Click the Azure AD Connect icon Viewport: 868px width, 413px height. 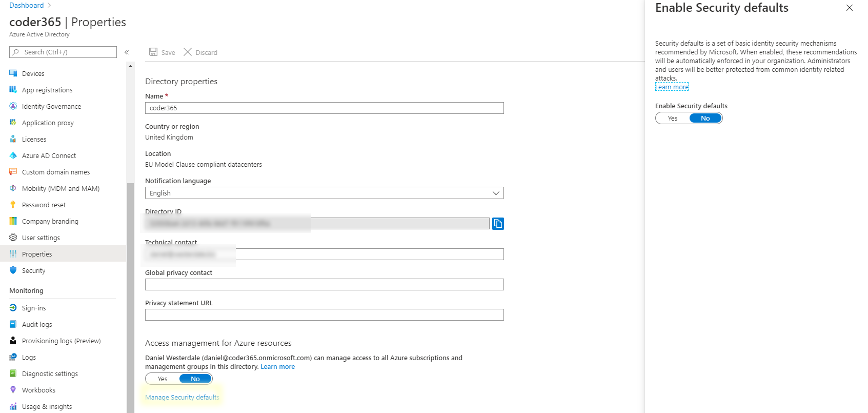pyautogui.click(x=13, y=155)
